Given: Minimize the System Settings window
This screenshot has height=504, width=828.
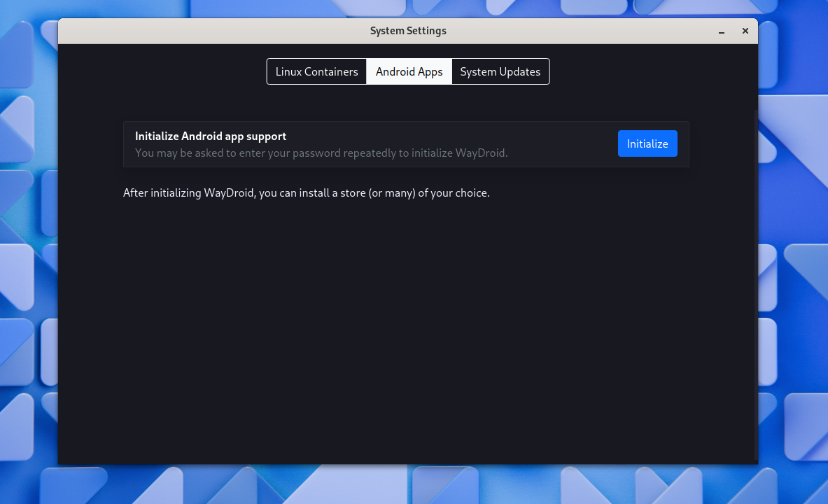Looking at the screenshot, I should pyautogui.click(x=722, y=31).
